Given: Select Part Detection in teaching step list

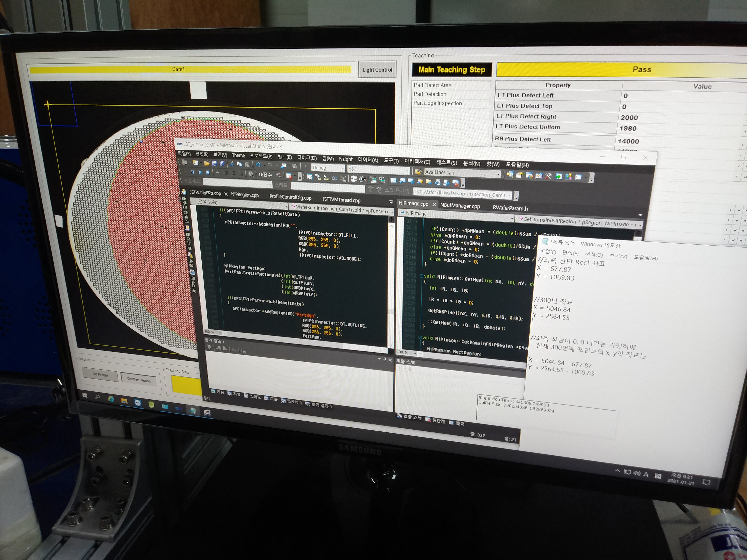Looking at the screenshot, I should click(430, 94).
